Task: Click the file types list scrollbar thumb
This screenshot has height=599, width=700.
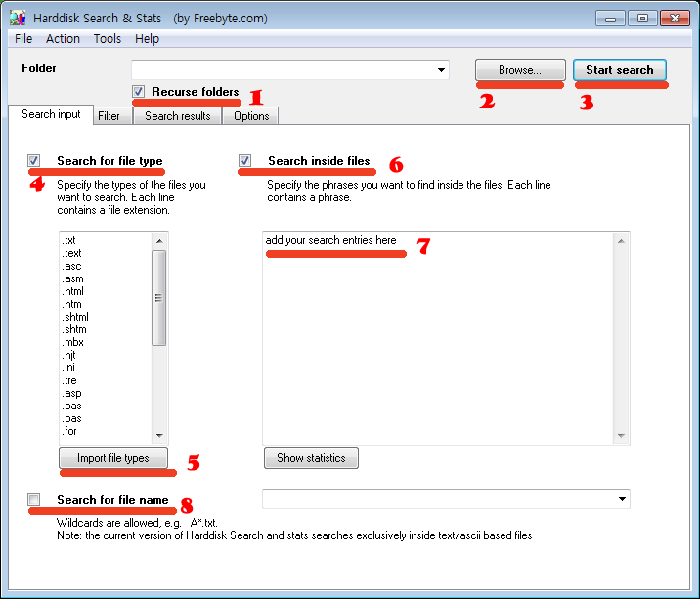Action: 158,298
